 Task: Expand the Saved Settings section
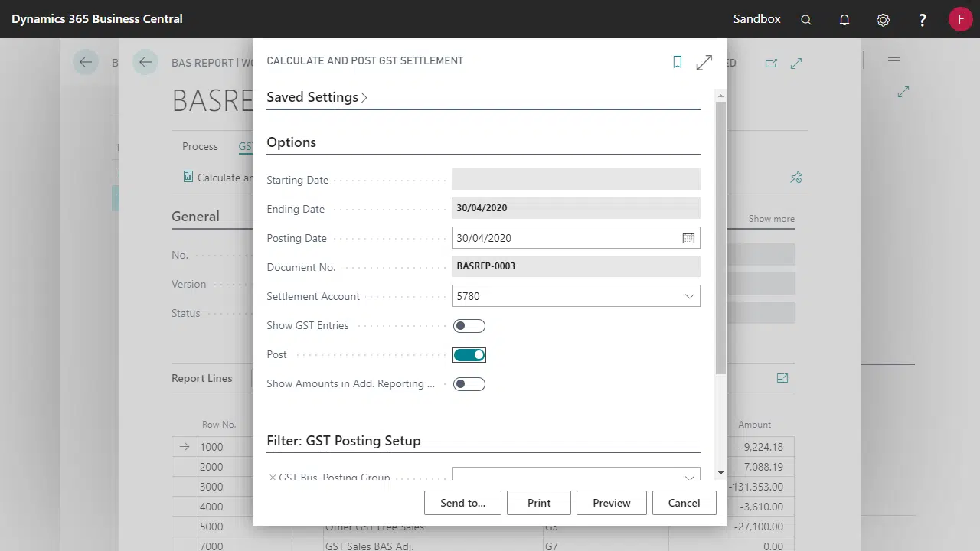pos(317,97)
